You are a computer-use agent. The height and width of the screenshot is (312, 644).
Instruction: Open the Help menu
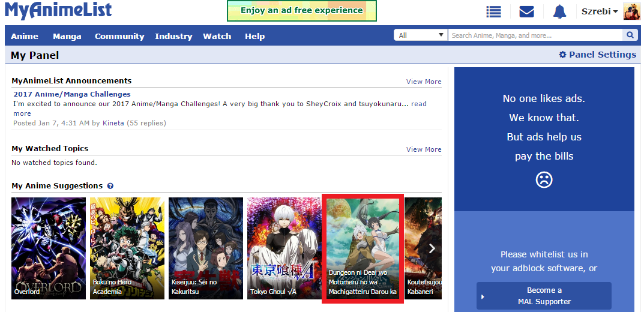click(254, 36)
